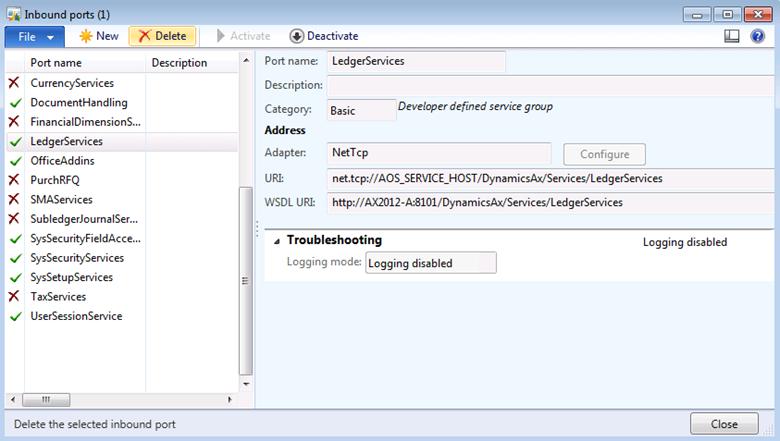The width and height of the screenshot is (780, 441).
Task: Click the green check icon for UserSessionService
Action: coord(15,316)
